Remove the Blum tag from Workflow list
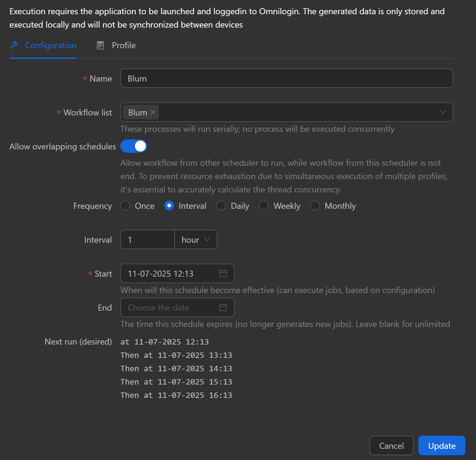 click(153, 112)
